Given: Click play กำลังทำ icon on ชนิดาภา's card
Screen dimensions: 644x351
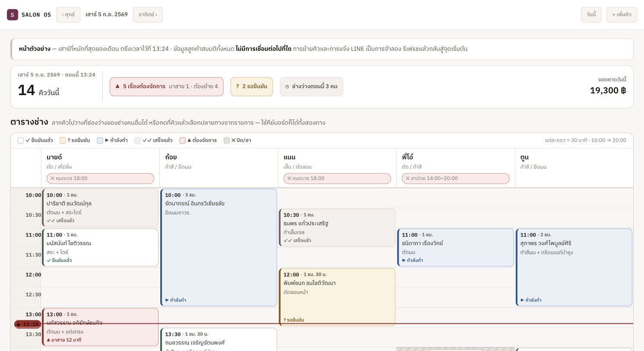Looking at the screenshot, I should tap(404, 260).
